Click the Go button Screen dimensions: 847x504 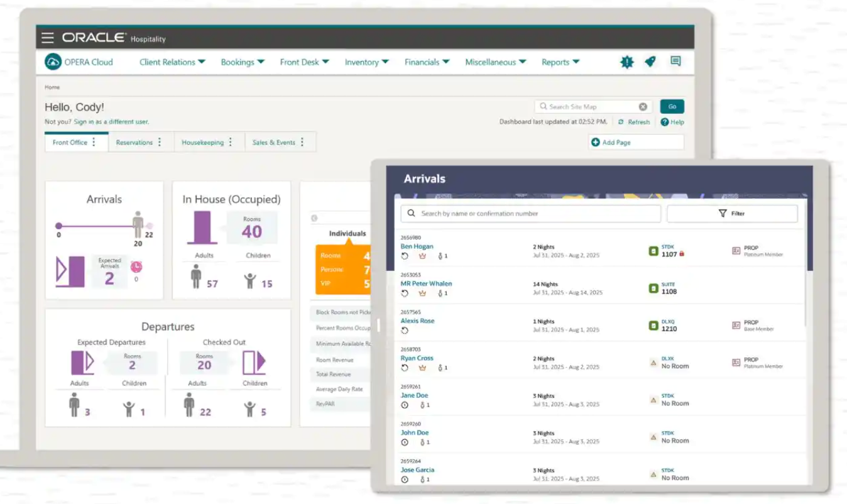pyautogui.click(x=672, y=107)
